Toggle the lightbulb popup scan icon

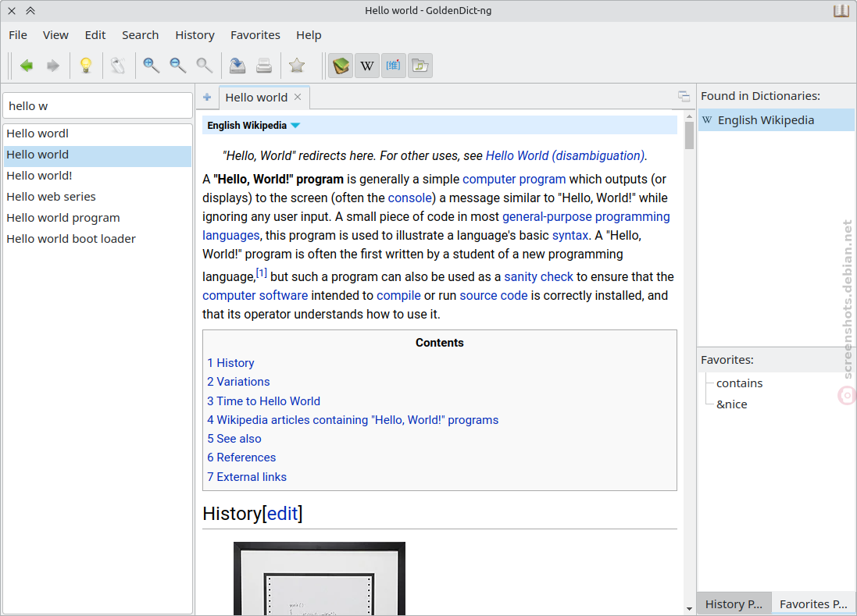(x=86, y=66)
